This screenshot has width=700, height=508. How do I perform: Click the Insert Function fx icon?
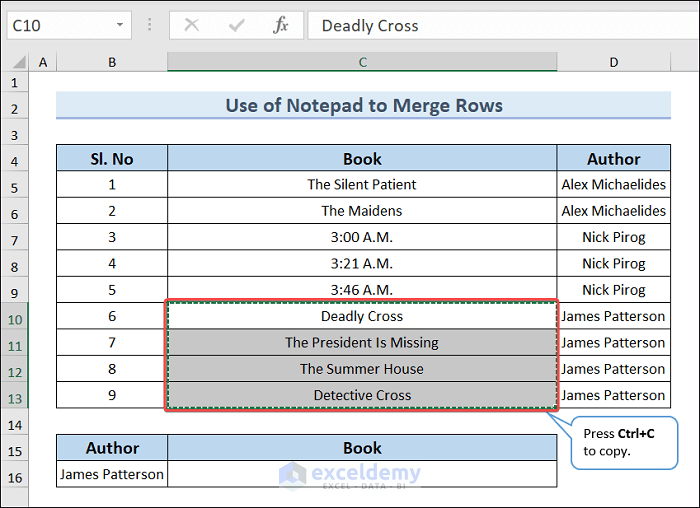coord(281,25)
